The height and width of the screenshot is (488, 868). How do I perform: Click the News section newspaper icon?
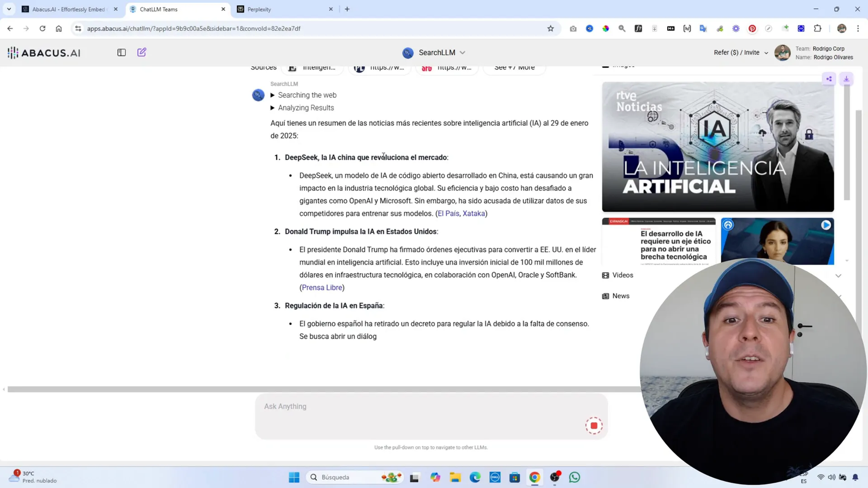(605, 296)
